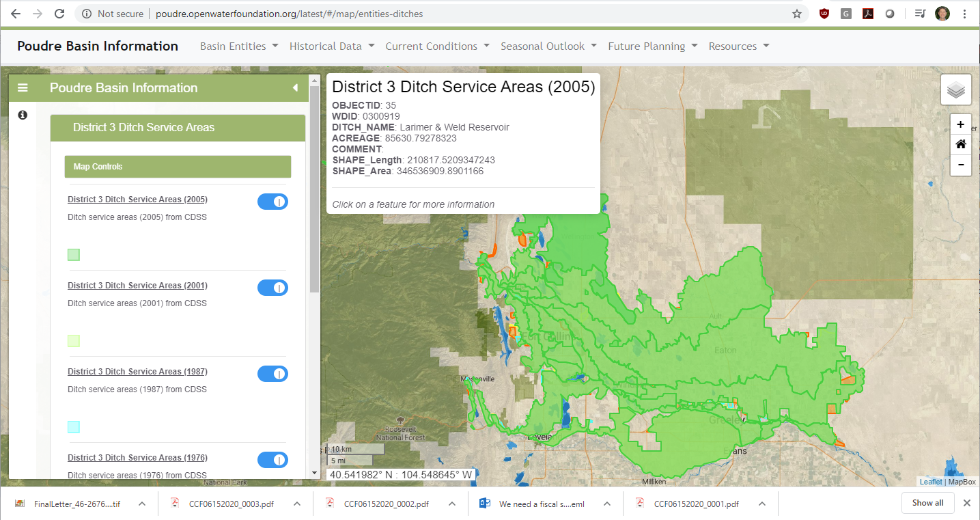Reload the page in the browser
The height and width of the screenshot is (520, 980).
[x=59, y=14]
